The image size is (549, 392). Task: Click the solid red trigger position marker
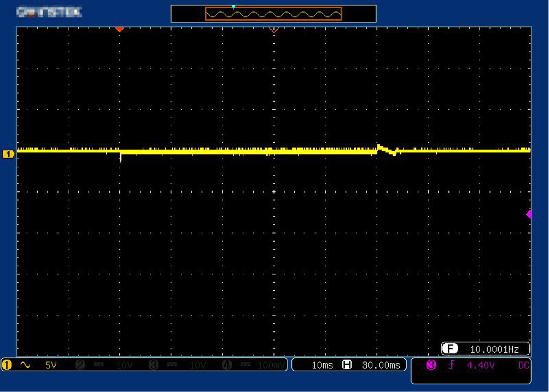(119, 29)
